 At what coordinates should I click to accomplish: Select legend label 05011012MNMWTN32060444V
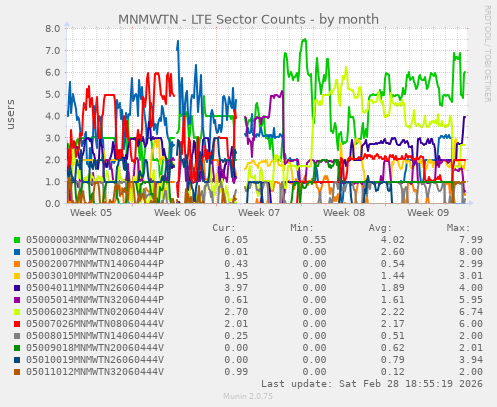[x=95, y=372]
